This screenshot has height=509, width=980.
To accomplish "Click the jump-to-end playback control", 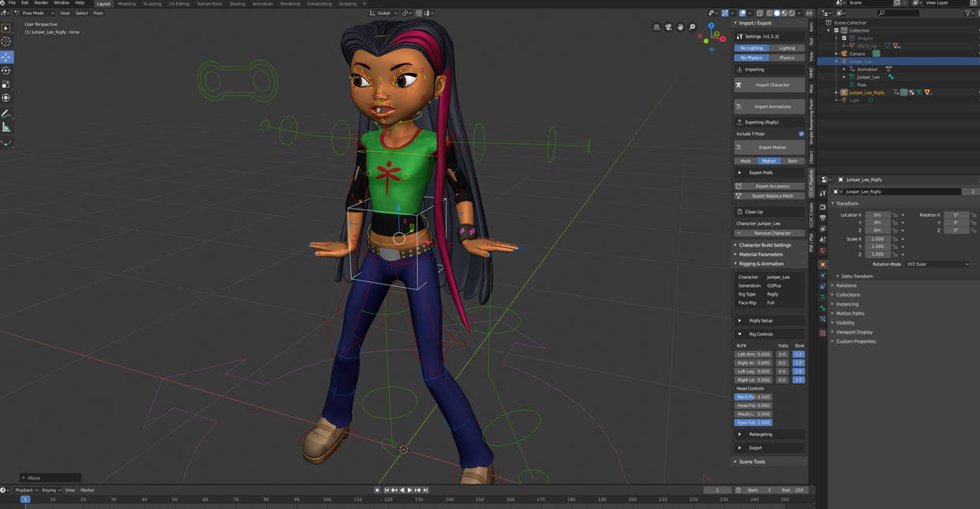I will coord(426,489).
